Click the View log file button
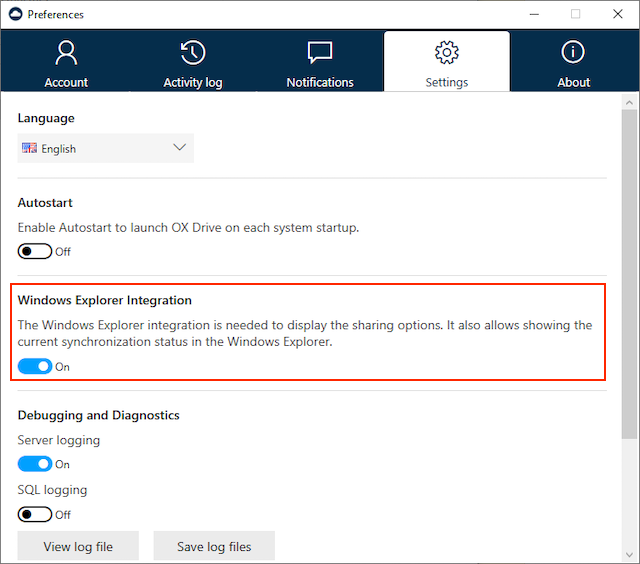This screenshot has height=564, width=640. 78,546
